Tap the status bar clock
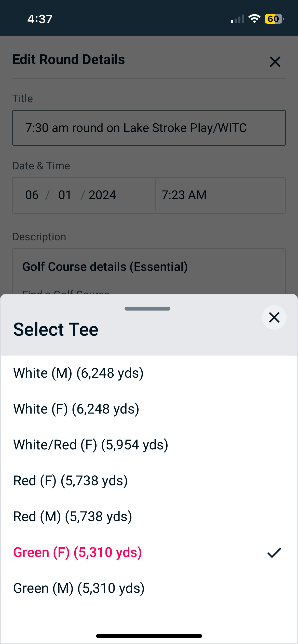This screenshot has height=644, width=298. tap(40, 19)
